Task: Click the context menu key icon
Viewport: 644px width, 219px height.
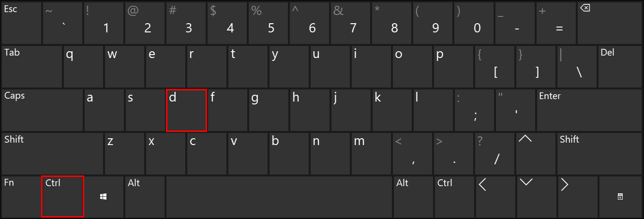Action: point(620,197)
